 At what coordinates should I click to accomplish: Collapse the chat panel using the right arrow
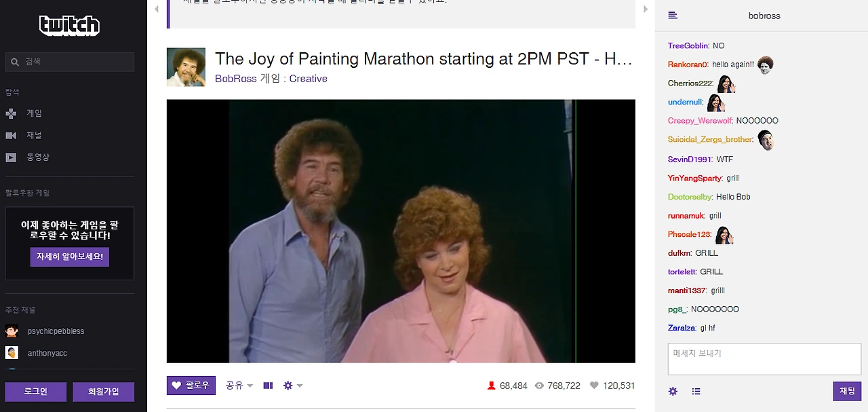(x=646, y=9)
